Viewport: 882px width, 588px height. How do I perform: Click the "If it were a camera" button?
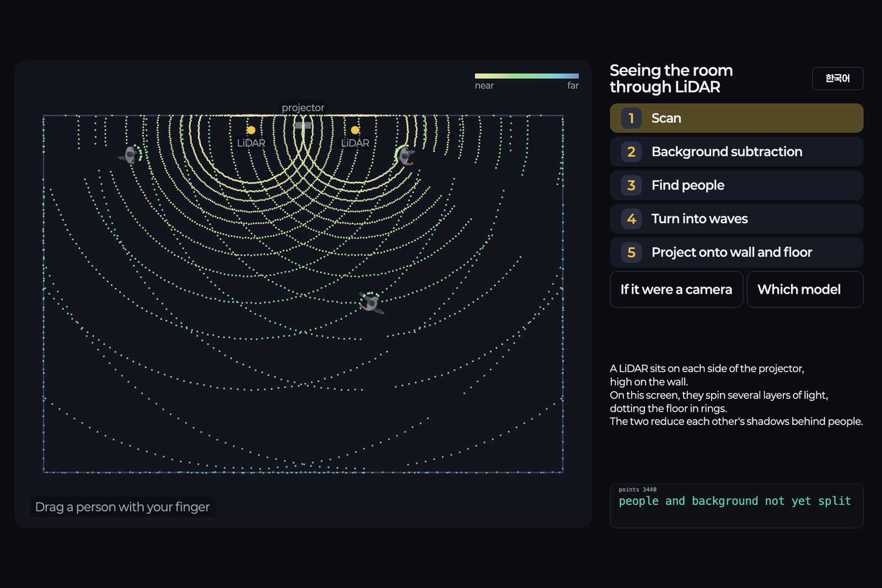click(x=676, y=289)
